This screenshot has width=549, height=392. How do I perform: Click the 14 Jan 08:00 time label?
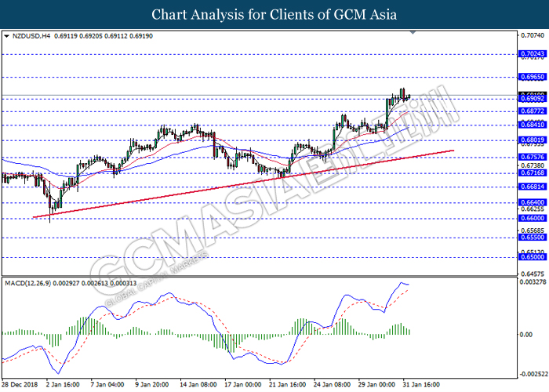198,385
